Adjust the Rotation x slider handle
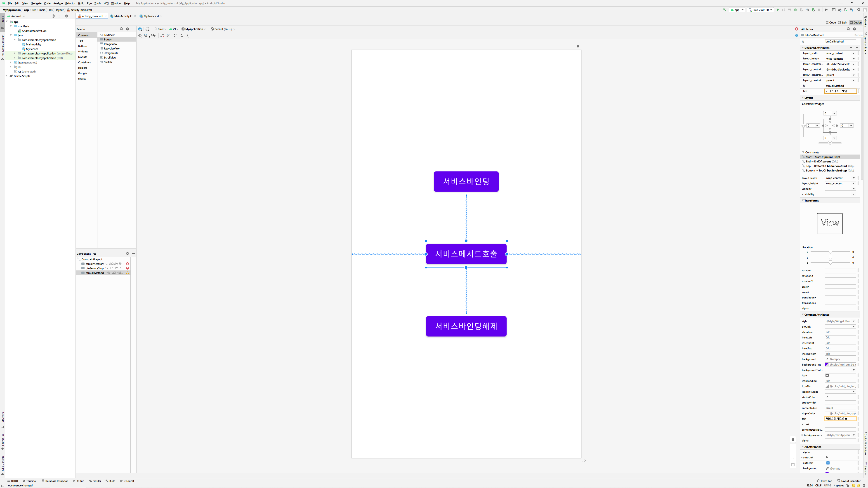Viewport: 868px width, 488px height. click(830, 252)
